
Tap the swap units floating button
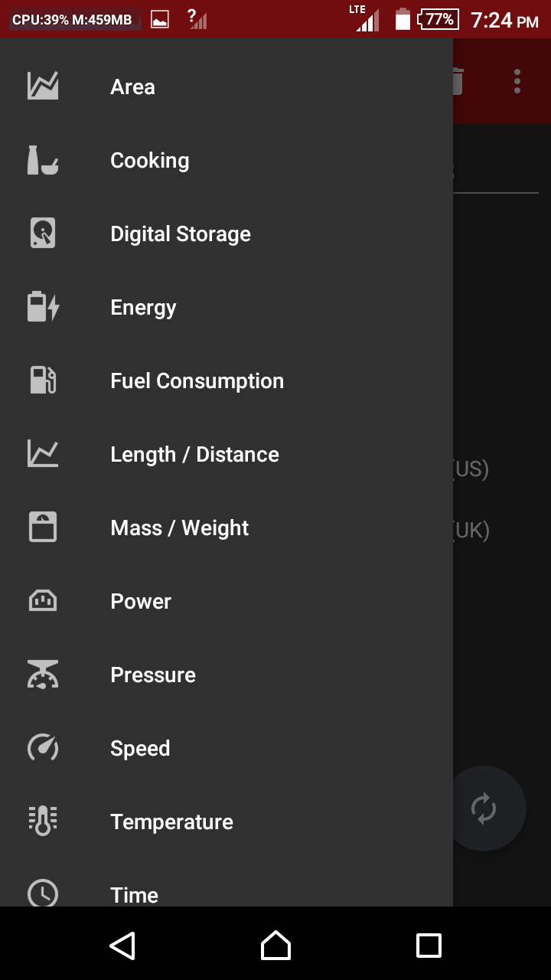484,808
